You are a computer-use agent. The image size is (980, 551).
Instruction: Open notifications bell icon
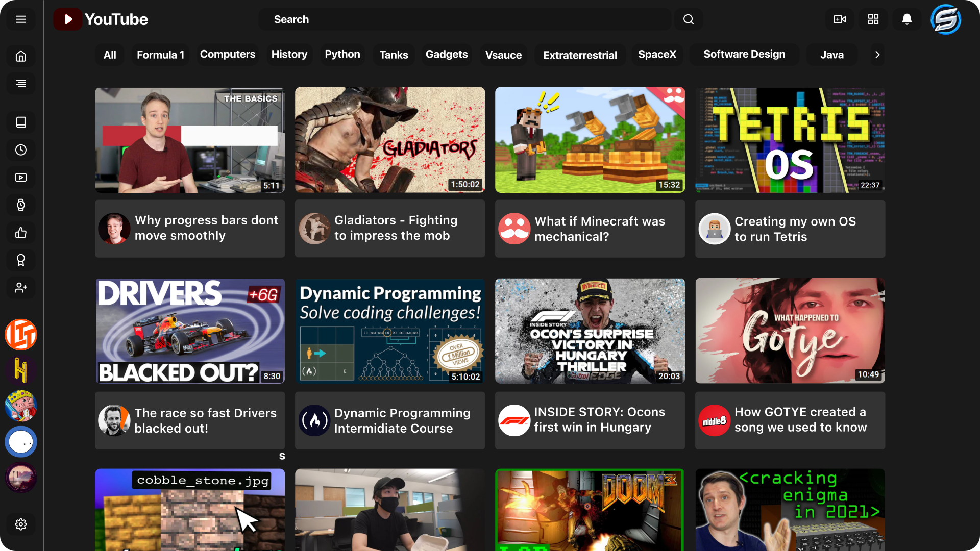[x=907, y=19]
